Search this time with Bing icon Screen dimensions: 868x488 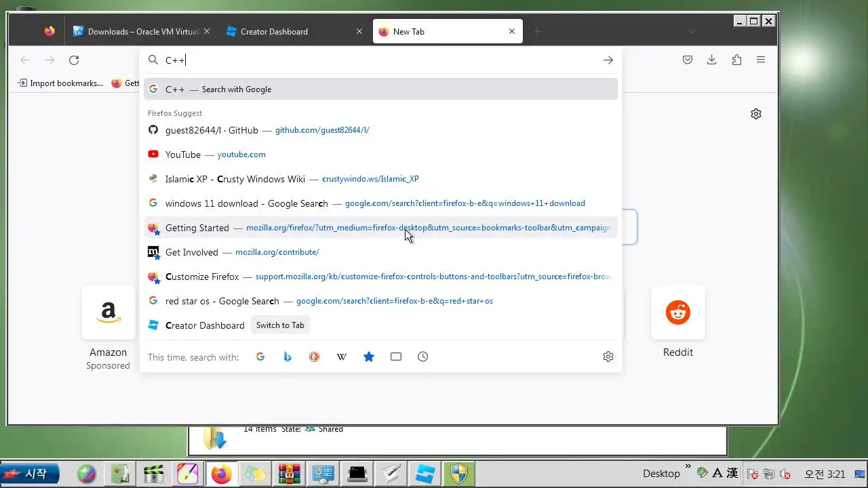click(x=288, y=357)
